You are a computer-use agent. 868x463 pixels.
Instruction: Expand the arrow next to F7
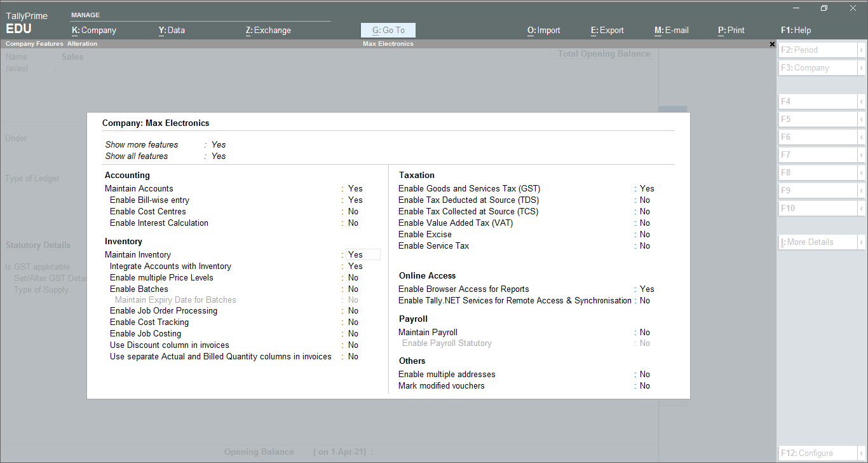point(862,155)
